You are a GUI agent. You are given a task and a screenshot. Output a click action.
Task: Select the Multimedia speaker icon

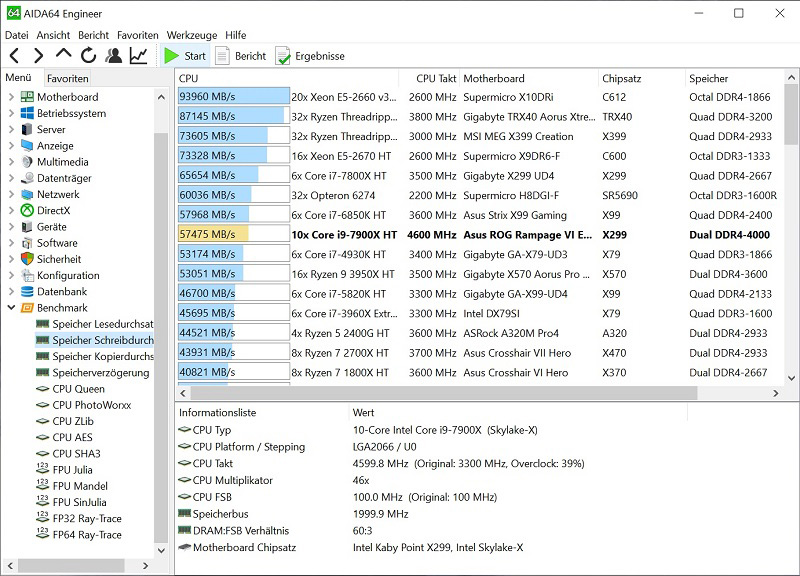click(x=27, y=162)
